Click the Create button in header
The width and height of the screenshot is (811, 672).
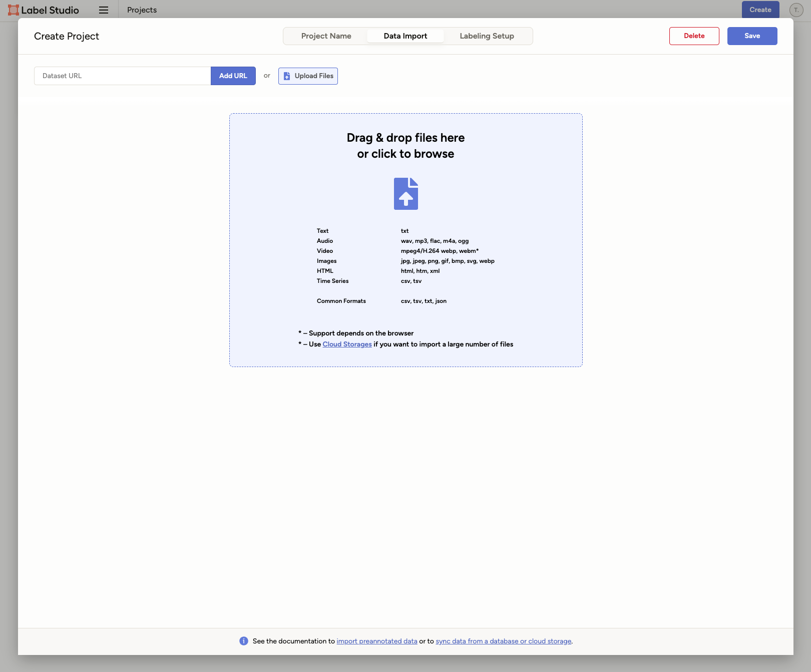point(760,10)
